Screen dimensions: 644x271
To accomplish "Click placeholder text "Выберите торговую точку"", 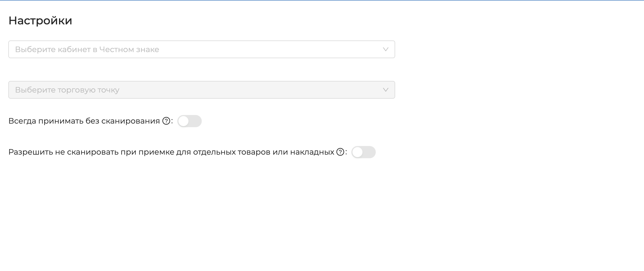I will click(67, 90).
